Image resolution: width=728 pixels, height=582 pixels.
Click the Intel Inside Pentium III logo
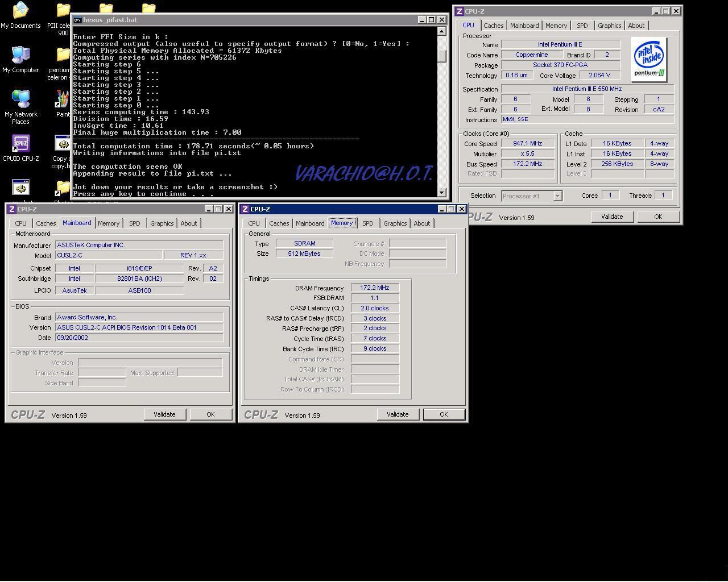(x=649, y=60)
